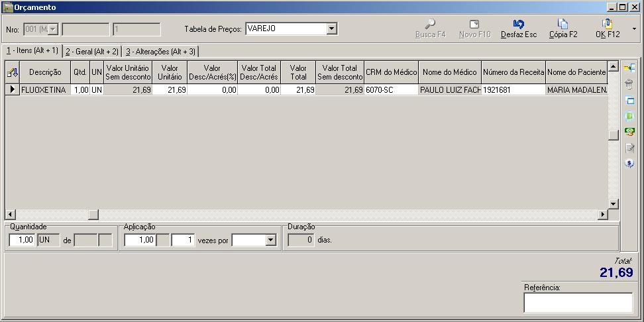Open the Tabela de Preços dropdown
The height and width of the screenshot is (322, 644).
click(x=332, y=28)
